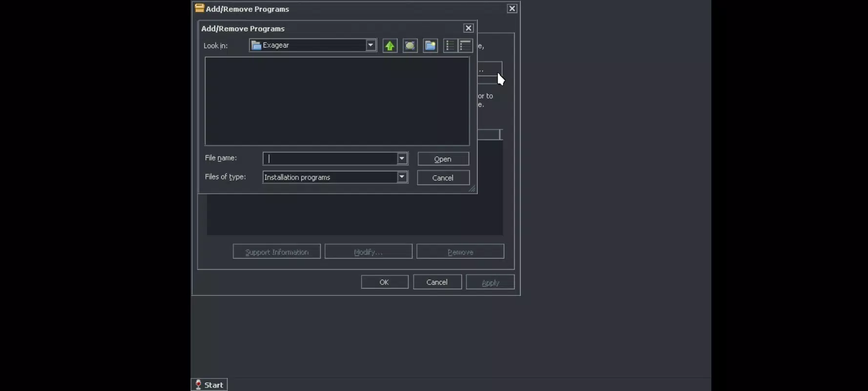Cancel the file browse dialog
The height and width of the screenshot is (391, 868).
point(443,178)
